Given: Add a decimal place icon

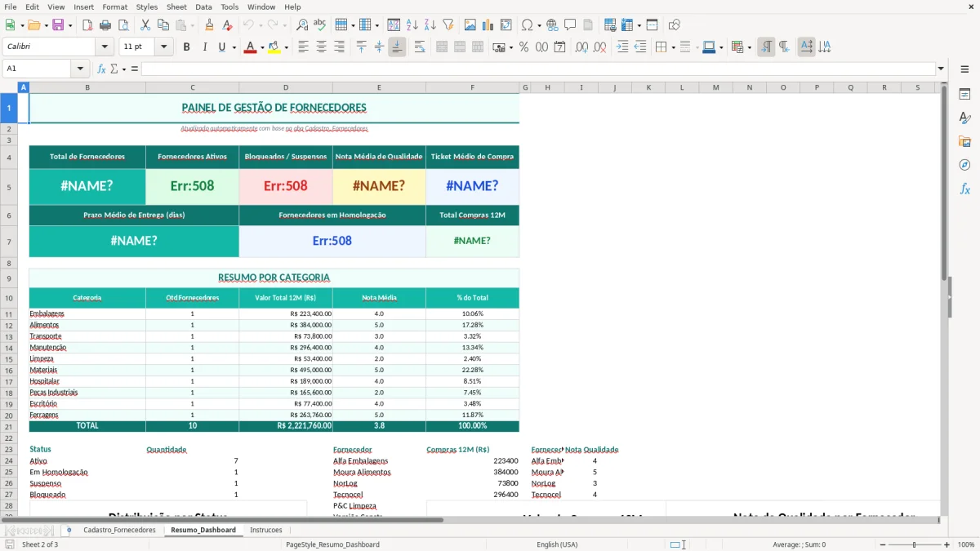Looking at the screenshot, I should pos(581,47).
